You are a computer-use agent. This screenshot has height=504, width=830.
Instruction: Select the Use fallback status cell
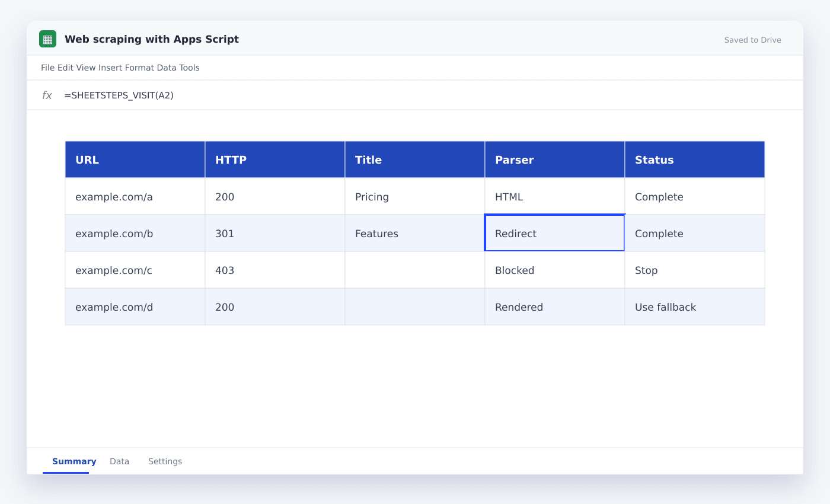695,307
